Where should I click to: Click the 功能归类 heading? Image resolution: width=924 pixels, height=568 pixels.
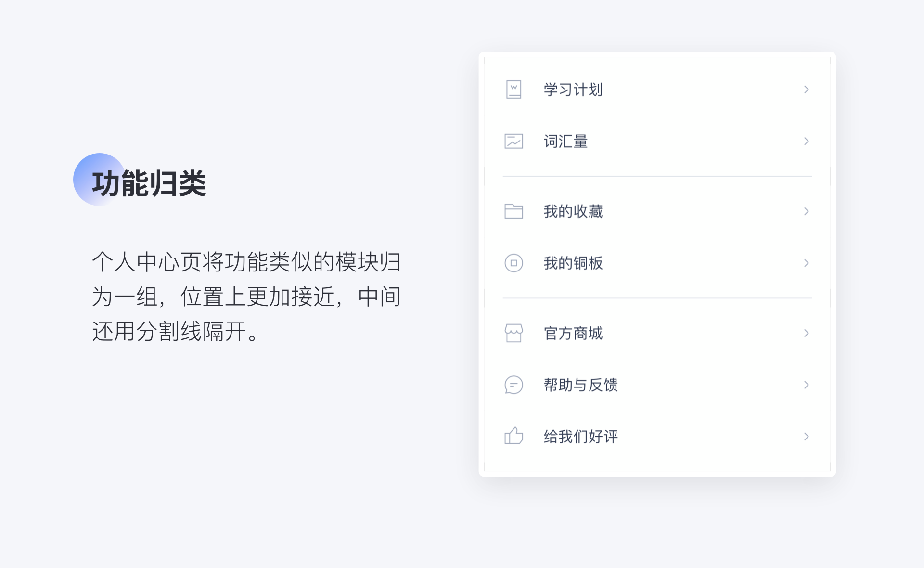pyautogui.click(x=149, y=183)
